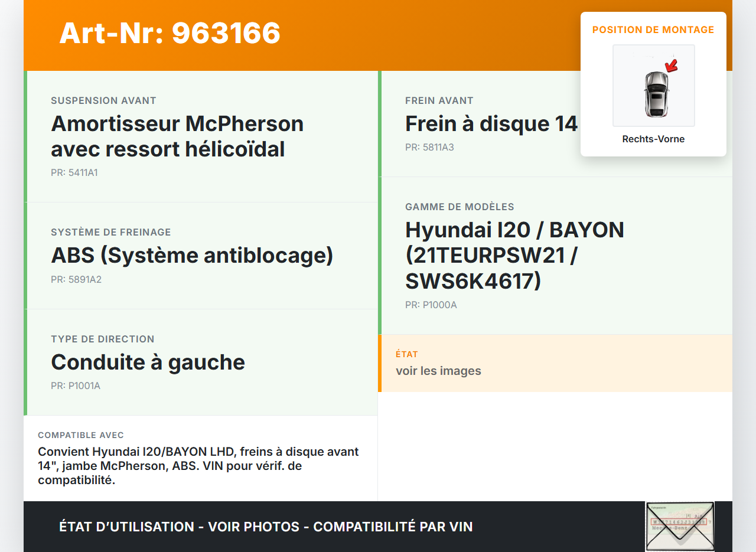Click the PR code 5891A2
756x552 pixels.
76,279
